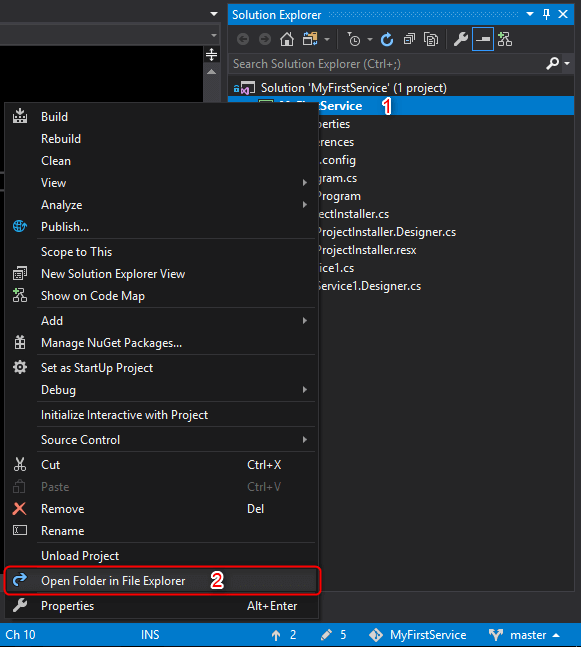Select Initialize Interactive with Project
The width and height of the screenshot is (581, 647).
point(161,415)
